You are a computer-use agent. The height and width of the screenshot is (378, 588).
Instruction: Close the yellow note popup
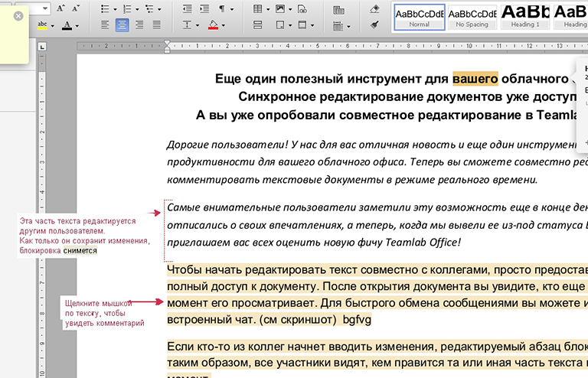(x=18, y=16)
